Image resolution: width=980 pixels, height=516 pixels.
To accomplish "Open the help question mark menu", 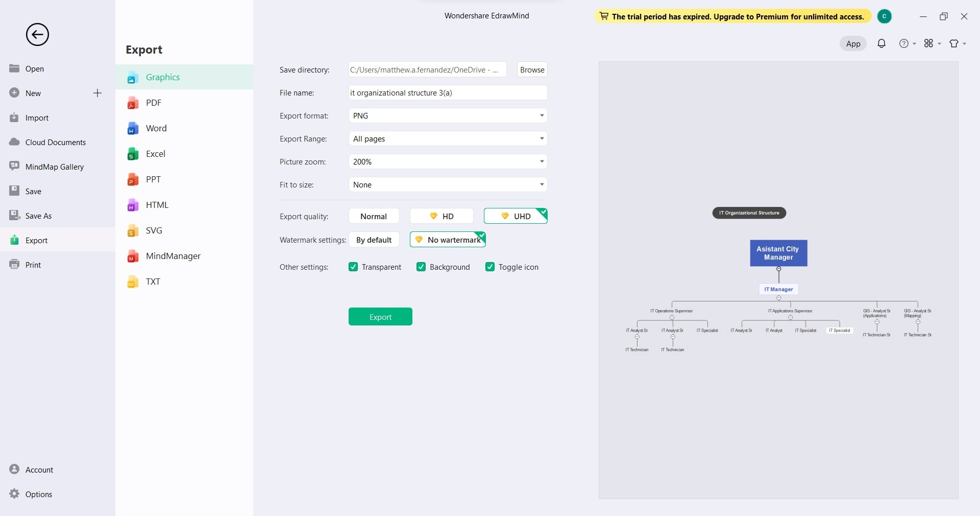I will tap(907, 43).
